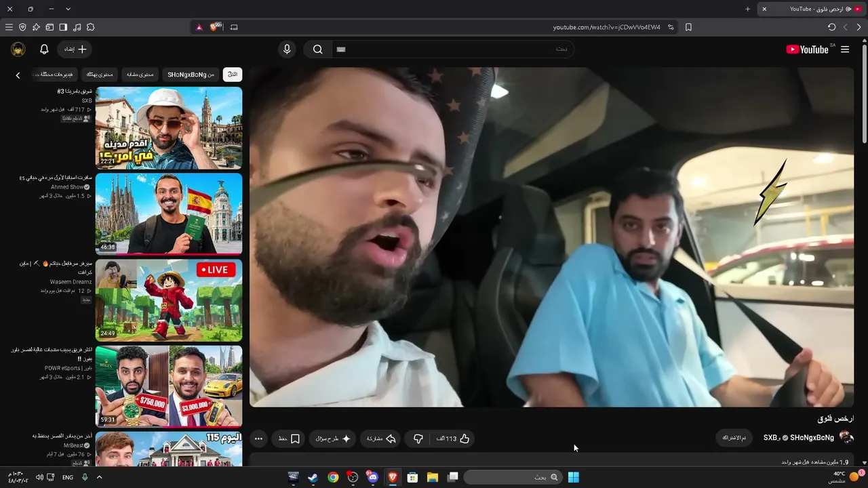
Task: Save the video (حفظ)
Action: (x=290, y=439)
